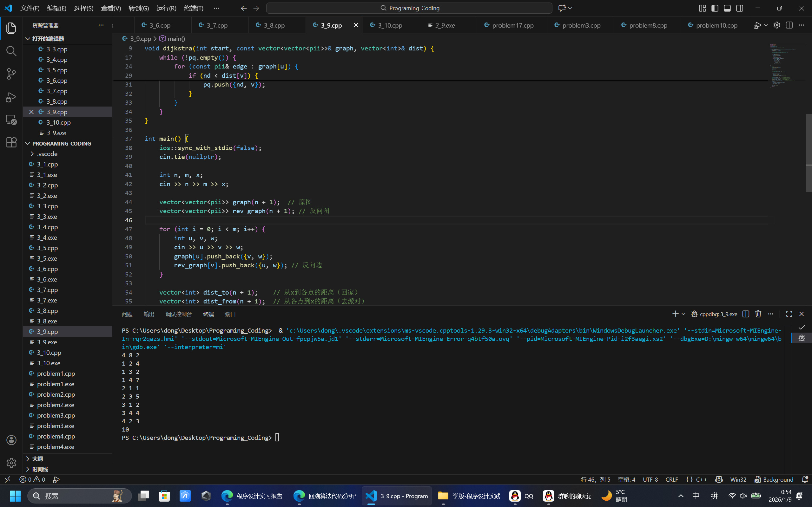Toggle the secondary side bar visibility
This screenshot has width=812, height=507.
coord(740,8)
